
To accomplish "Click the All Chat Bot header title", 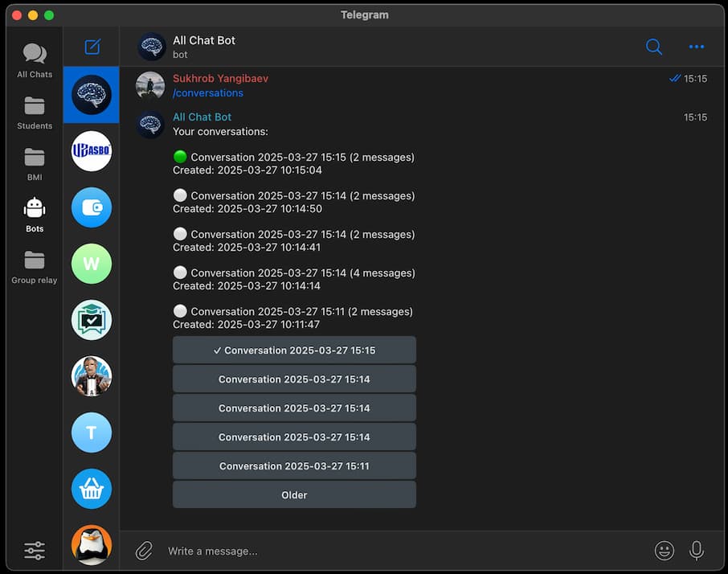I will coord(204,40).
